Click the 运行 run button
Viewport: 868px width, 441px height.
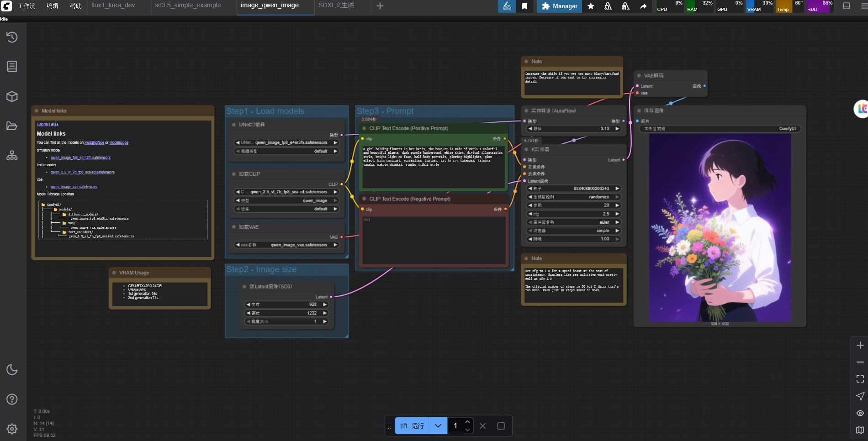(412, 426)
